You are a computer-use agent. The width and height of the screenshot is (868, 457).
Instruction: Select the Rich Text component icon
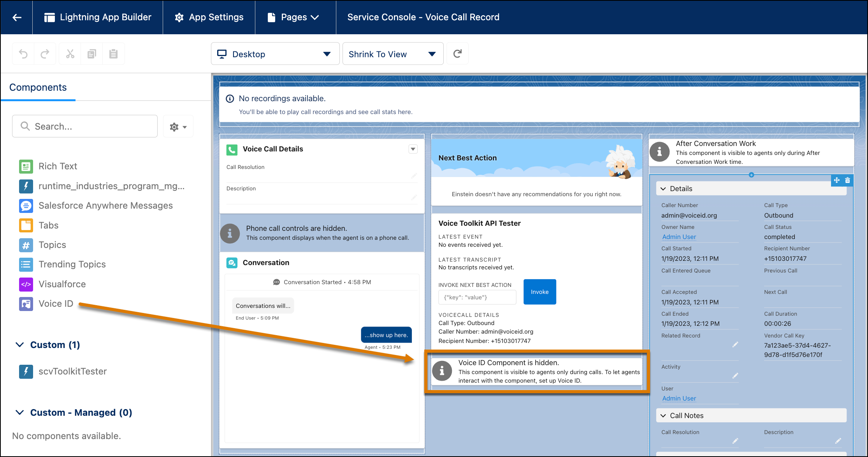[26, 167]
